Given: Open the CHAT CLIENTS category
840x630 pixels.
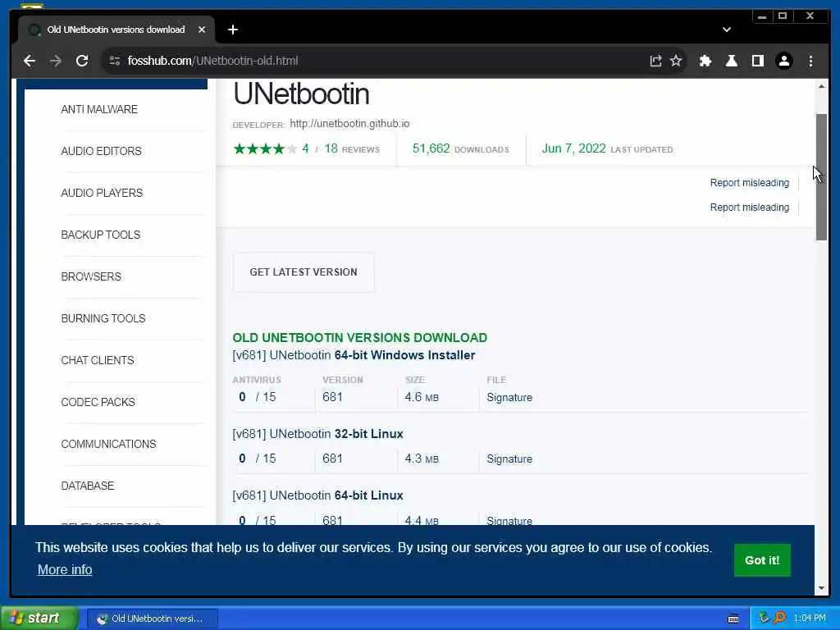Looking at the screenshot, I should [x=98, y=360].
